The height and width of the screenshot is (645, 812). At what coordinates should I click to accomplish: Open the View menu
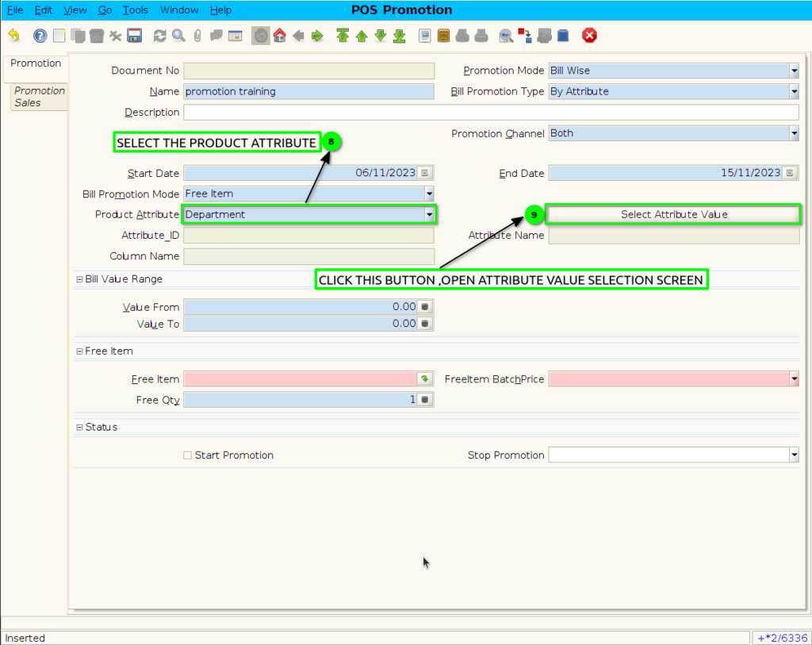[x=75, y=10]
